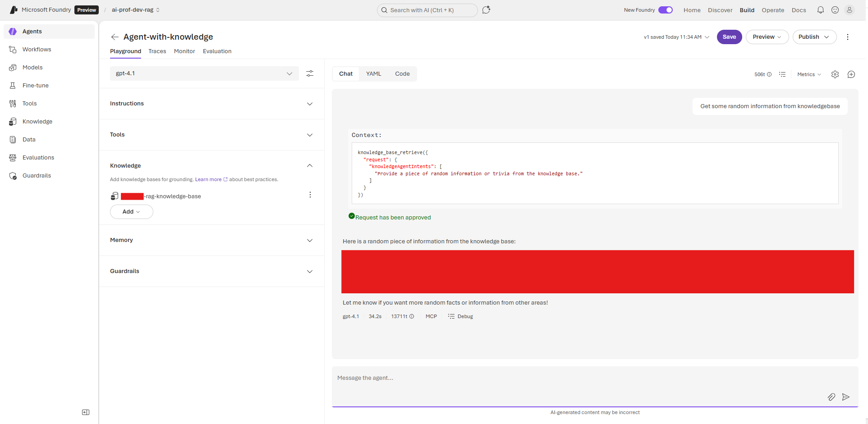The image size is (868, 424).
Task: Open Guardrails in the left sidebar
Action: (49, 176)
